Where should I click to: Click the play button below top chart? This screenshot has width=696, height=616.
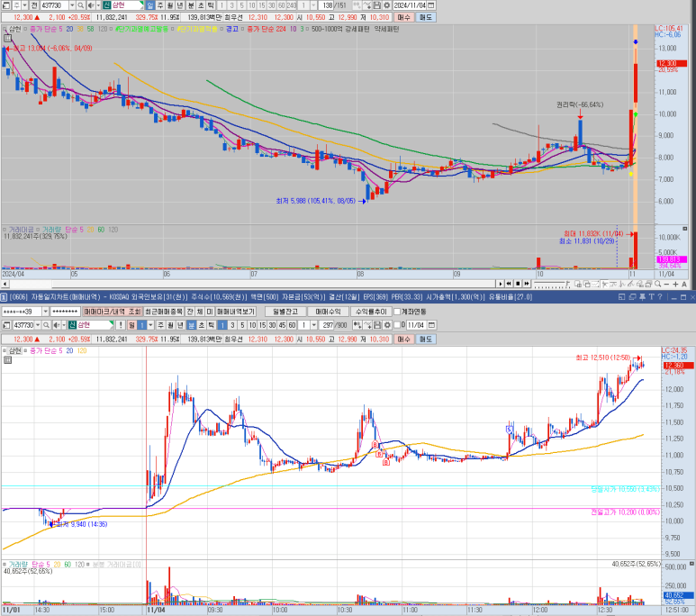tap(501, 284)
